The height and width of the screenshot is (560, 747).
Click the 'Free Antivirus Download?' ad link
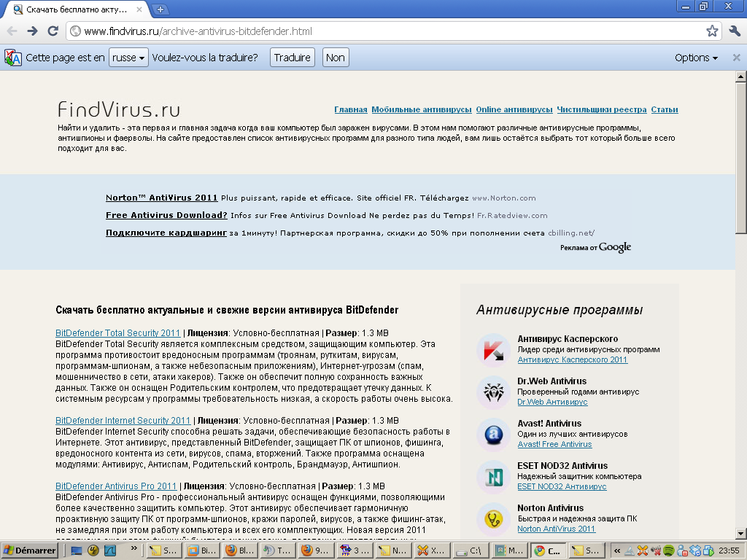coord(166,215)
